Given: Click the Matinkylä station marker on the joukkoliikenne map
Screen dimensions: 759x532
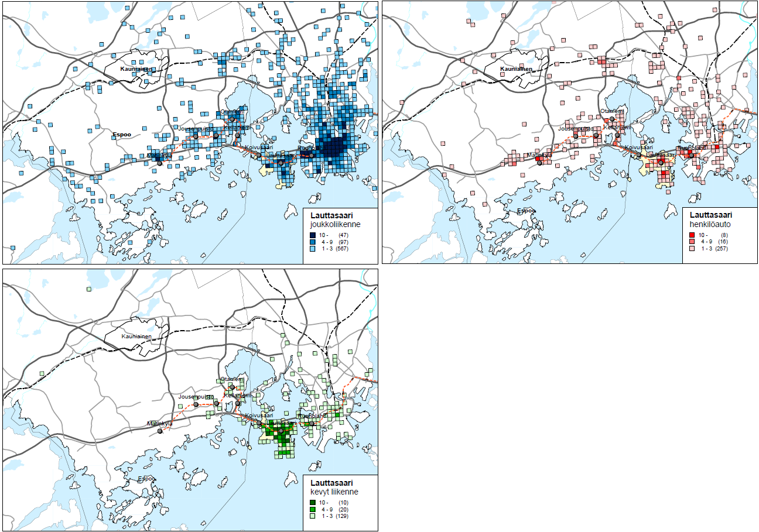Looking at the screenshot, I should 159,163.
